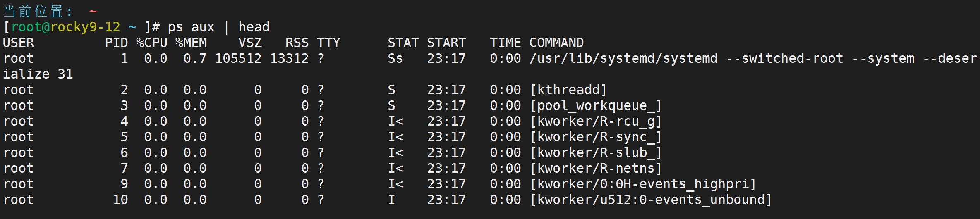Image resolution: width=980 pixels, height=219 pixels.
Task: Click the [kworker/R-slub_] process name
Action: (x=596, y=153)
